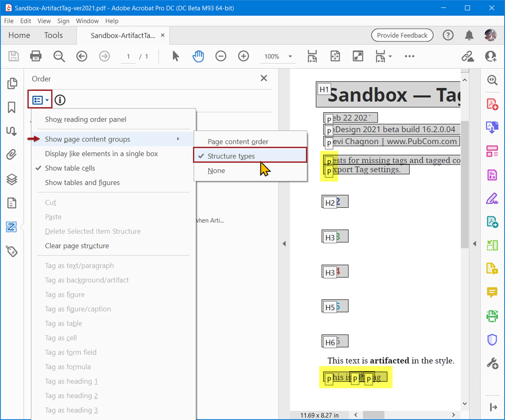
Task: Open the scrolling mode dropdown arrow
Action: 390,56
